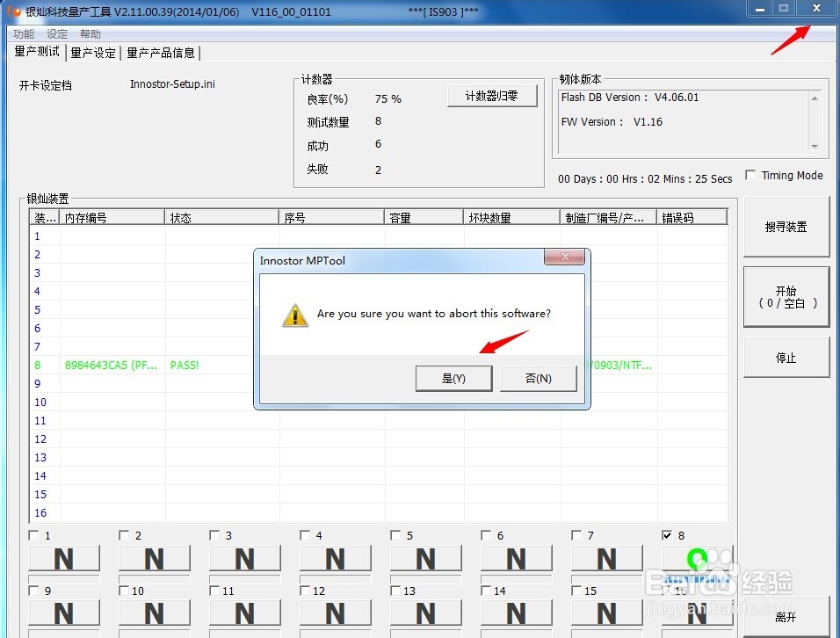This screenshot has width=840, height=638.
Task: Check the port 1 checkbox
Action: coord(33,535)
